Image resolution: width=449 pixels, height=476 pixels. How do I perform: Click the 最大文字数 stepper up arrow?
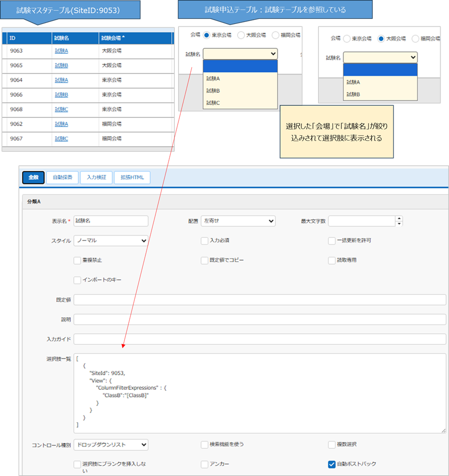[399, 218]
